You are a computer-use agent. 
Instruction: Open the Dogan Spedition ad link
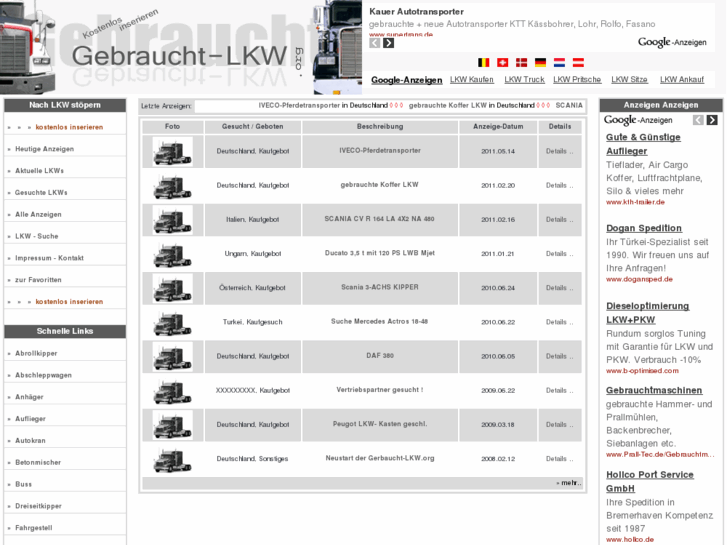pos(644,228)
